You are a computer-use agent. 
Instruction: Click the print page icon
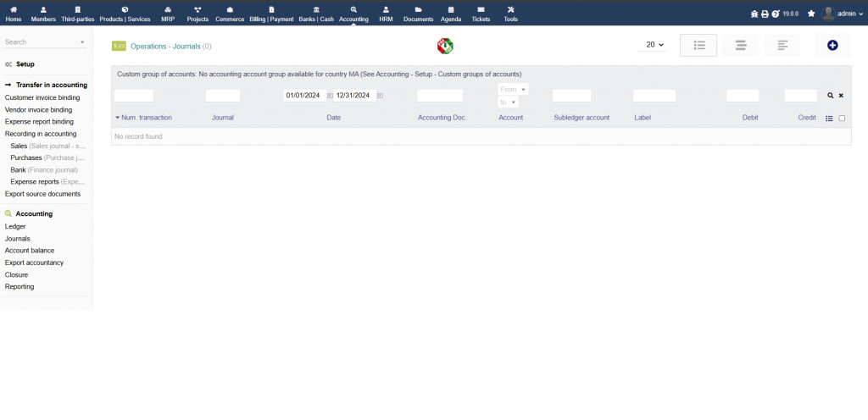[x=765, y=14]
